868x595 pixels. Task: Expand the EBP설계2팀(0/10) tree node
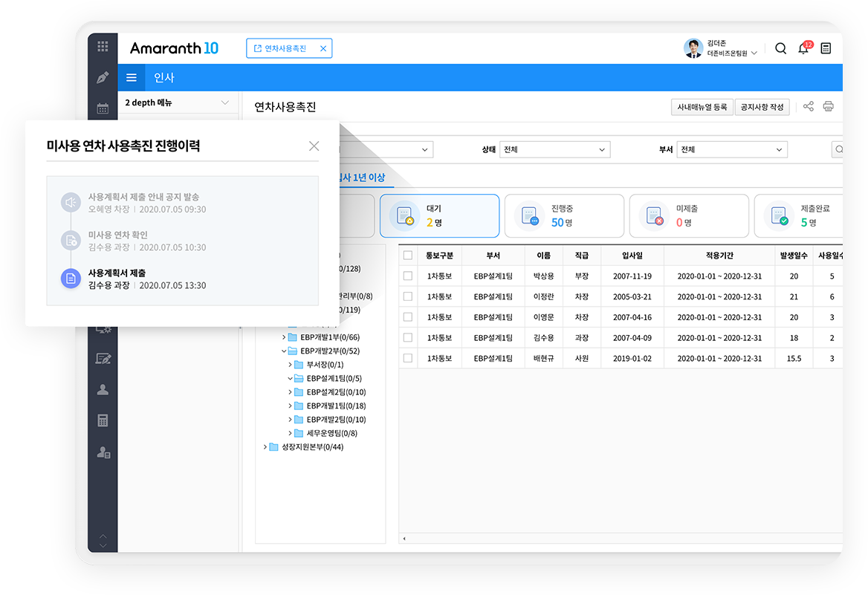(x=290, y=392)
